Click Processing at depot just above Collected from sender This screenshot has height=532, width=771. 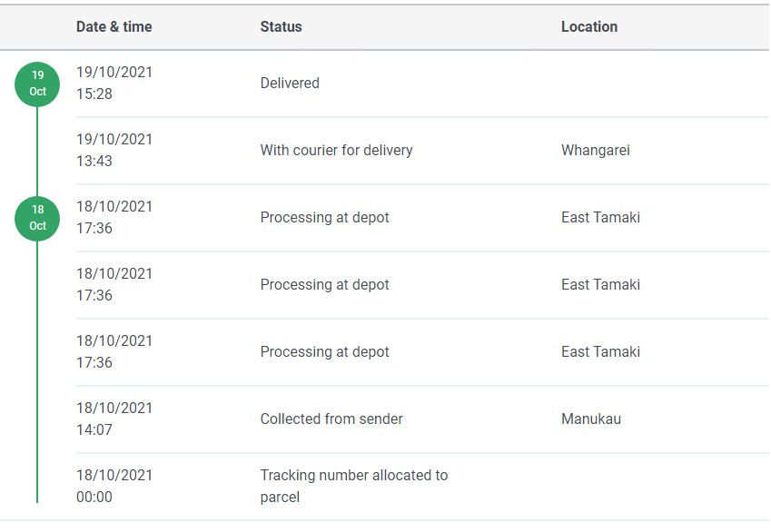[x=324, y=352]
